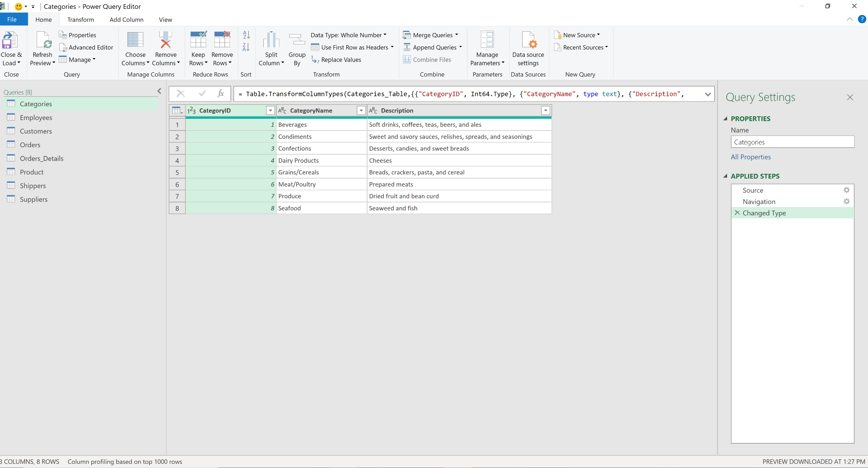The image size is (868, 468).
Task: Open Navigation step settings gear
Action: (x=846, y=202)
